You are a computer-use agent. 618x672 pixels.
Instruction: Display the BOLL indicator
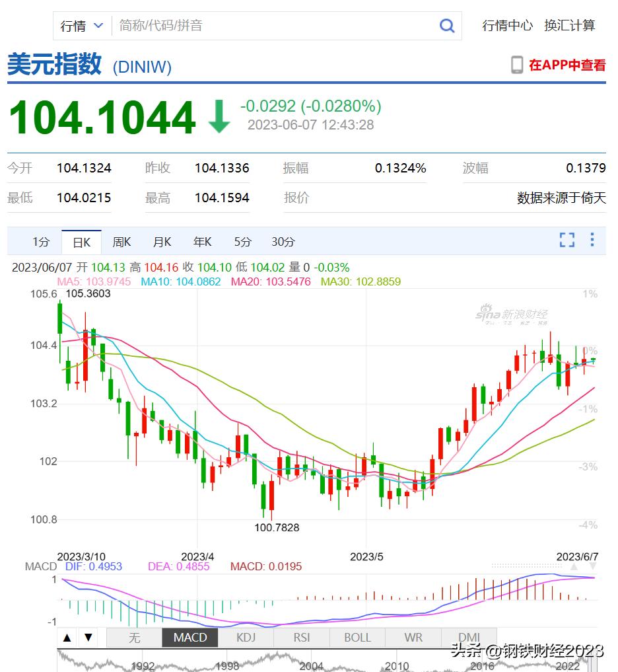pyautogui.click(x=357, y=638)
